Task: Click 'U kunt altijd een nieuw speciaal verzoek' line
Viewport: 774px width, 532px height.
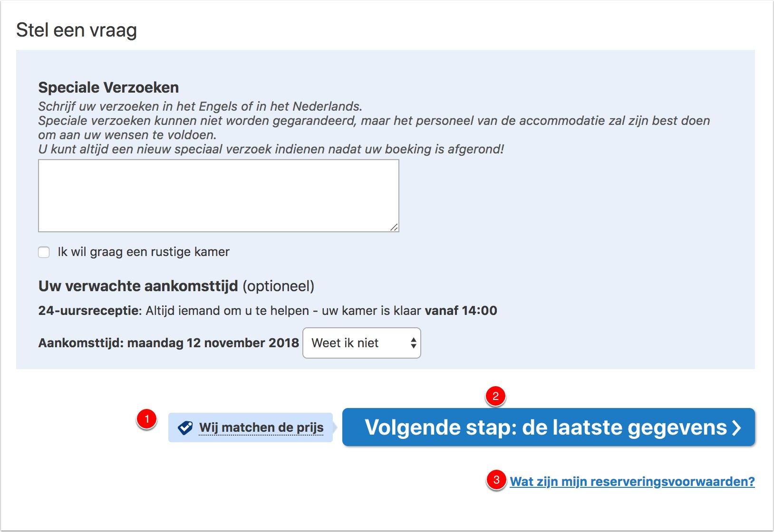Action: (271, 149)
